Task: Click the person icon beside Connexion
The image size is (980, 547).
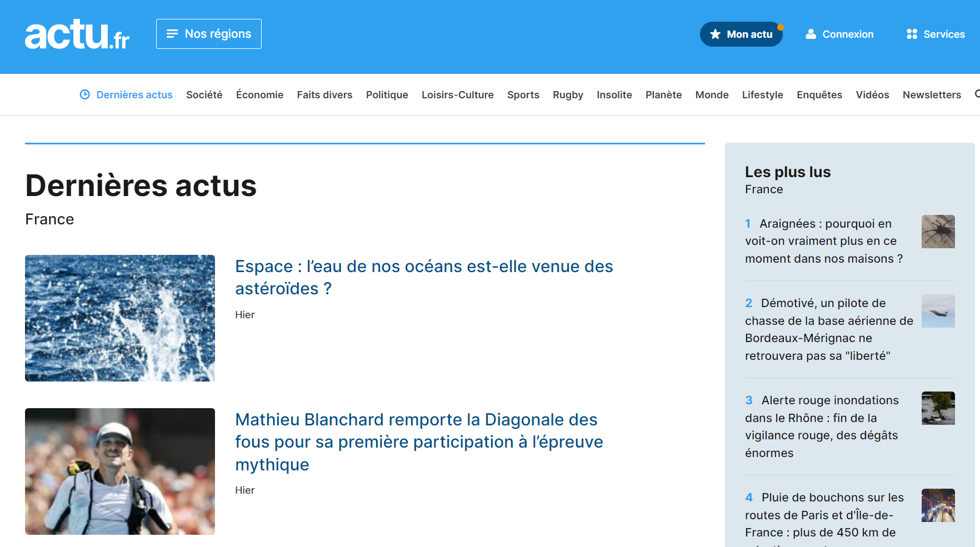Action: 811,34
